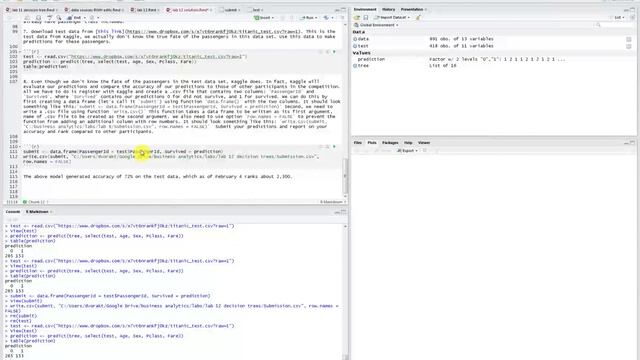Click the save workspace icon in Environment

click(366, 18)
